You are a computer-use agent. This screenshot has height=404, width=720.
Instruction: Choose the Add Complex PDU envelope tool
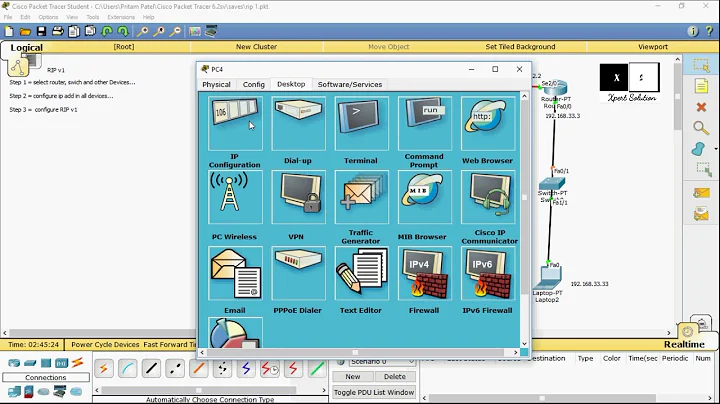pyautogui.click(x=701, y=214)
